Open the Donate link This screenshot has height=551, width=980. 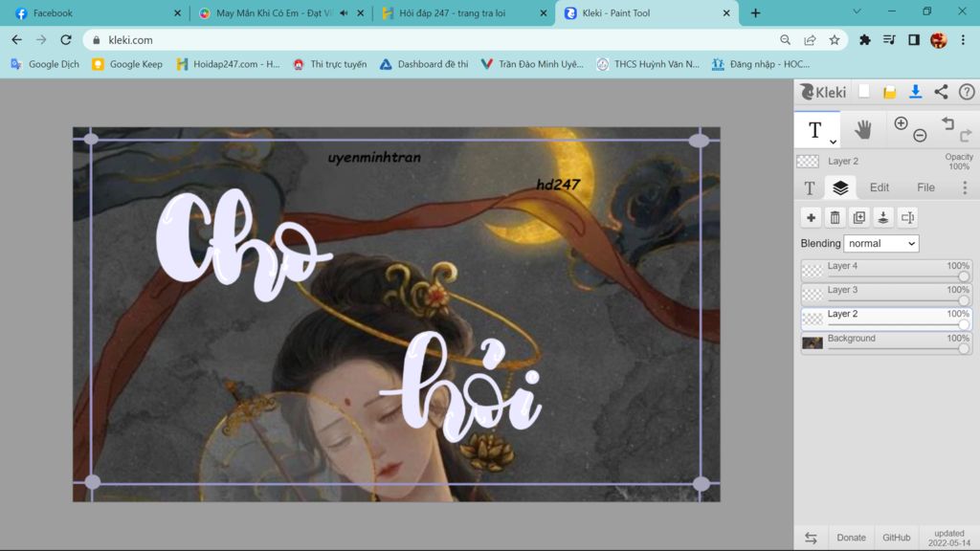(x=851, y=538)
